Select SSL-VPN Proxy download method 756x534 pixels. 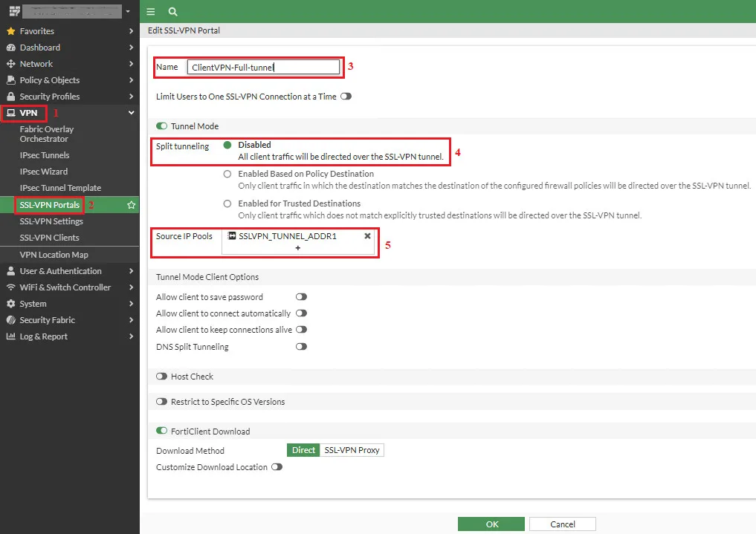pyautogui.click(x=352, y=450)
